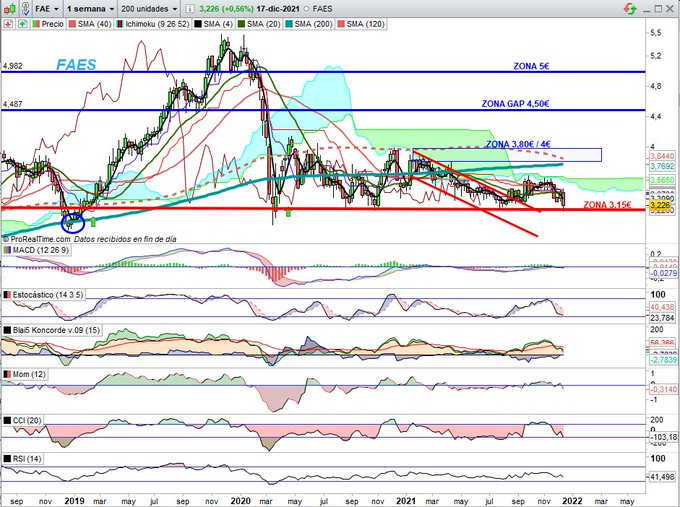Click the instrument info icon
The image size is (680, 507).
[189, 9]
